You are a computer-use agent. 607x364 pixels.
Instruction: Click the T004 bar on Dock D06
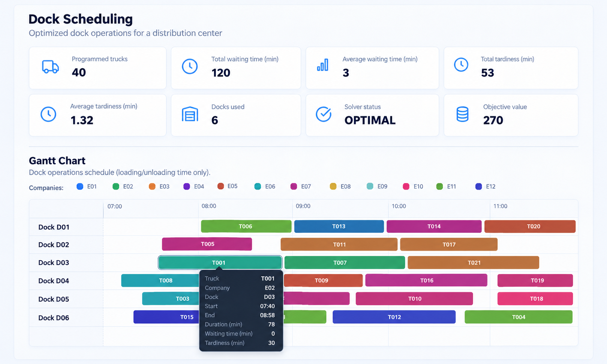click(519, 317)
